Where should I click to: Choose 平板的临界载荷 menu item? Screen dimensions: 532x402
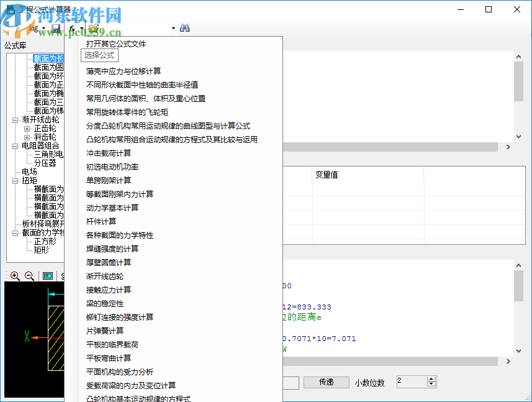point(112,345)
